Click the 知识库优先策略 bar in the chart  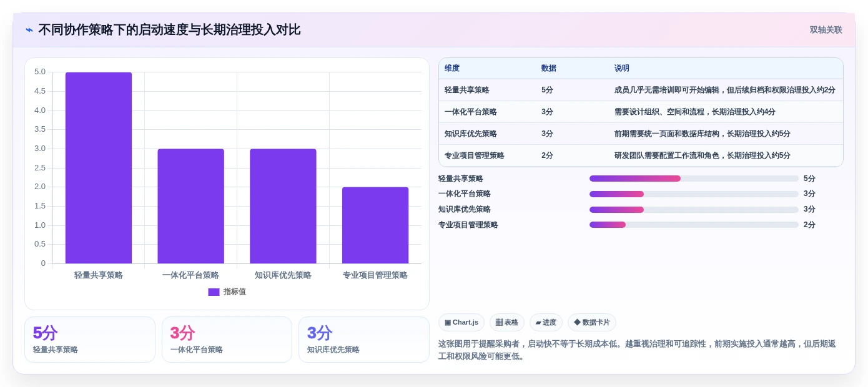coord(283,206)
